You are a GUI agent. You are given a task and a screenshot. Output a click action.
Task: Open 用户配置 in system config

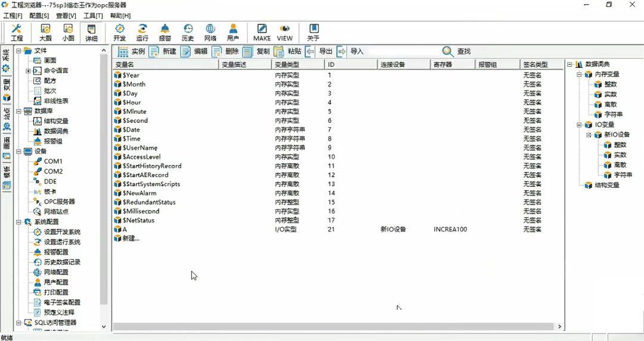click(56, 282)
